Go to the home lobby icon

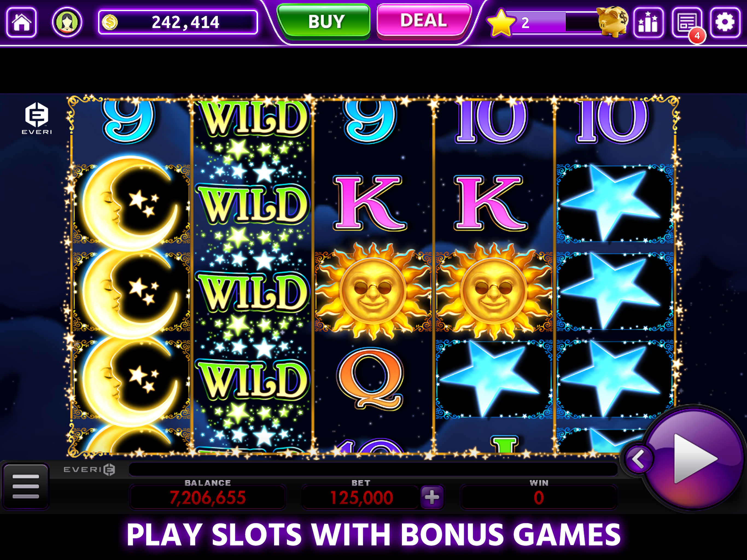point(22,23)
